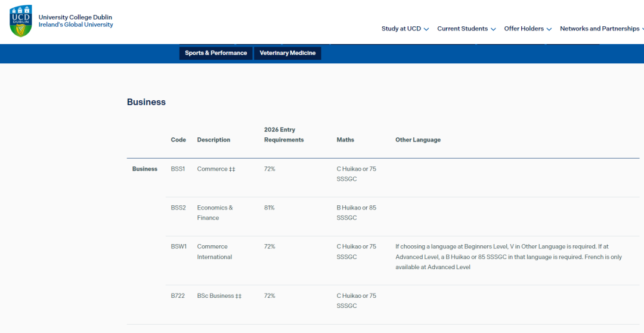Click the Code column header

pos(178,140)
